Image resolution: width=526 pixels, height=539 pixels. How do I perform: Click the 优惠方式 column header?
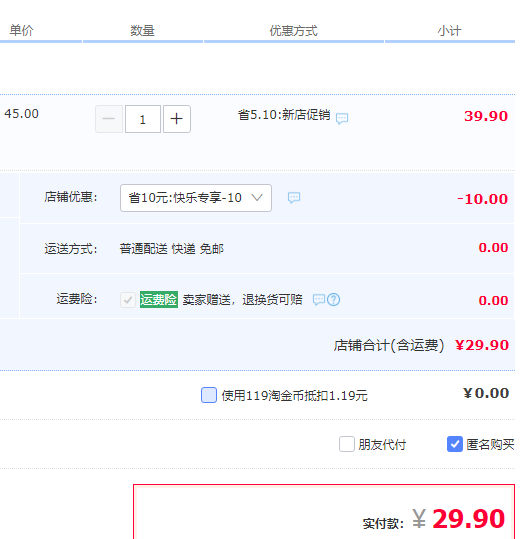coord(293,31)
